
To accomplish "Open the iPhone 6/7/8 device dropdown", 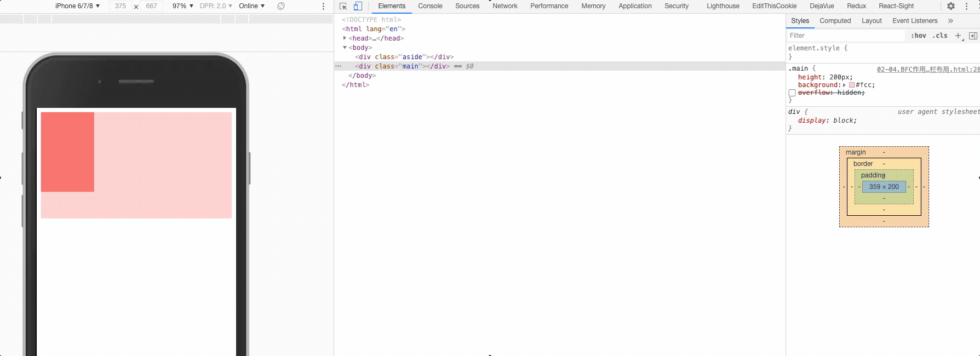I will [77, 6].
